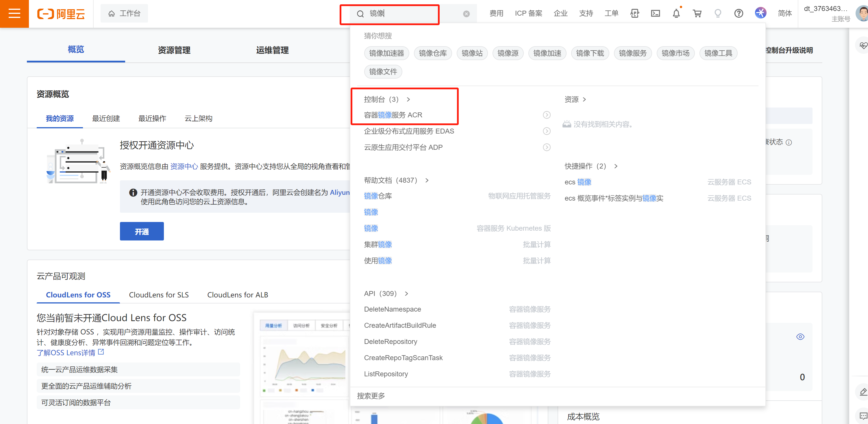
Task: Expand 资源 results section
Action: (575, 99)
